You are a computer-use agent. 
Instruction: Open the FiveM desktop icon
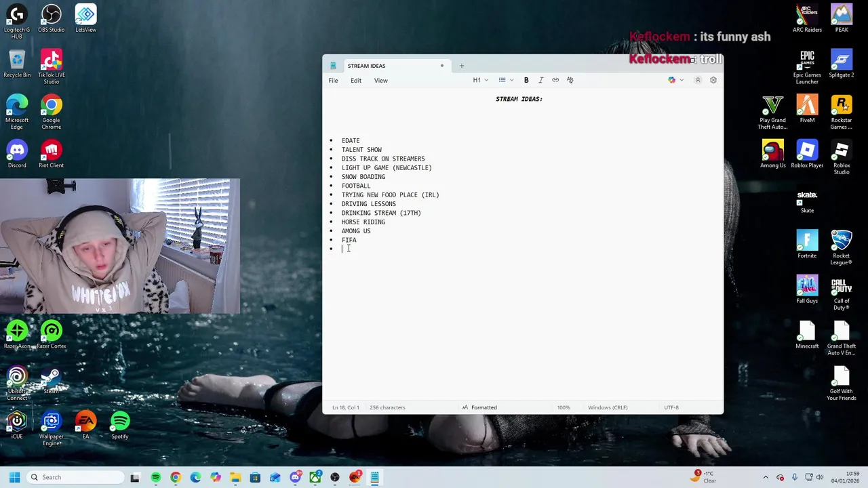[x=807, y=109]
